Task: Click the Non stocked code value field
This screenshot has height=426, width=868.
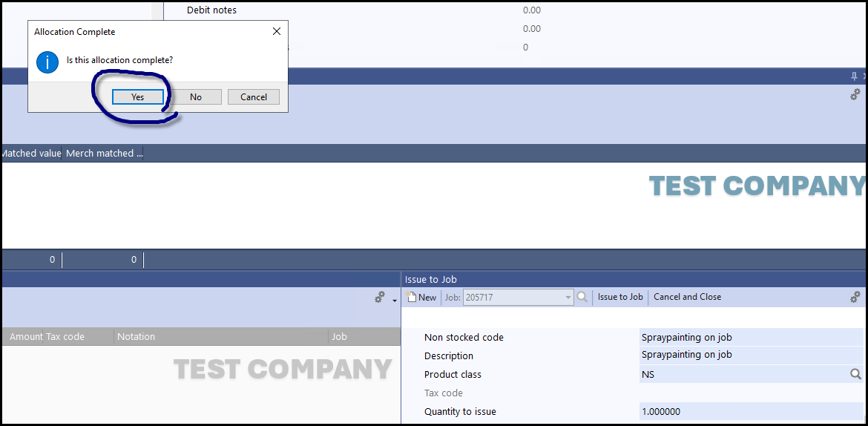Action: click(x=749, y=338)
